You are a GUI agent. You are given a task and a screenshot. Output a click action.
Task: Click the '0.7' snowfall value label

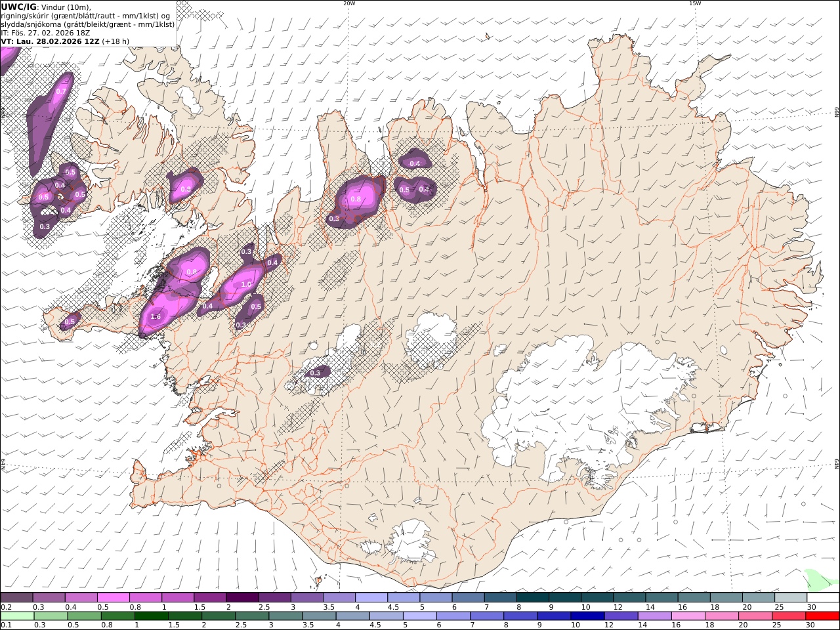[61, 92]
